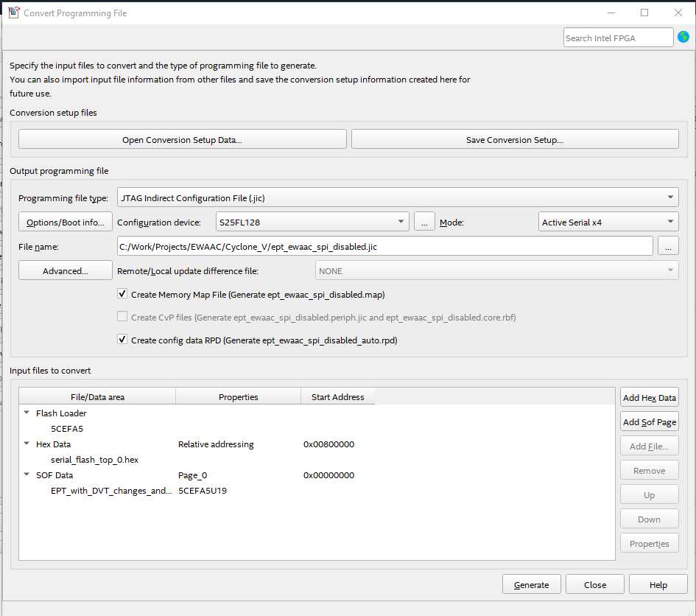The height and width of the screenshot is (616, 696).
Task: Click the Search Intel FPGA field
Action: pyautogui.click(x=618, y=38)
